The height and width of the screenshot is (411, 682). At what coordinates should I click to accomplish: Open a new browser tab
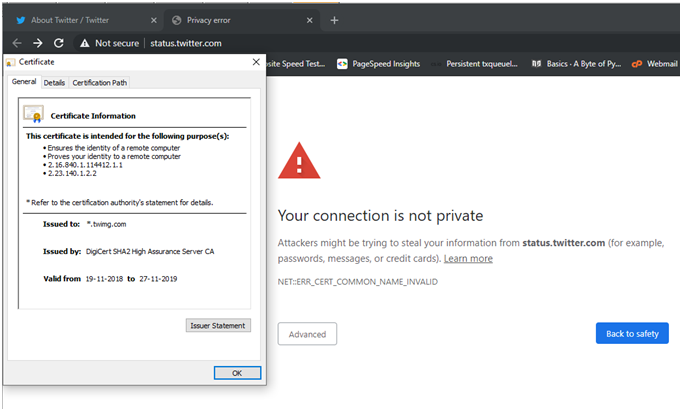click(x=334, y=20)
